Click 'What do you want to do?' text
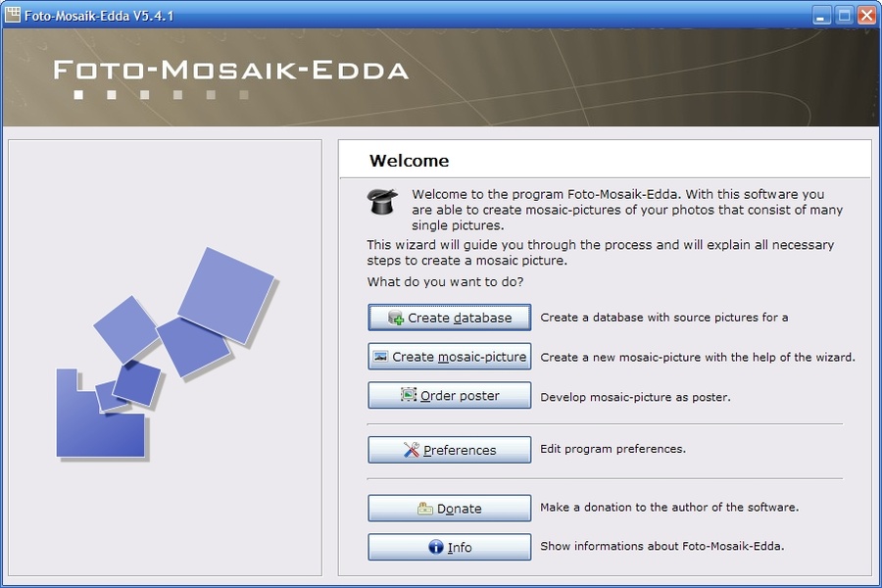882x588 pixels. click(x=446, y=282)
